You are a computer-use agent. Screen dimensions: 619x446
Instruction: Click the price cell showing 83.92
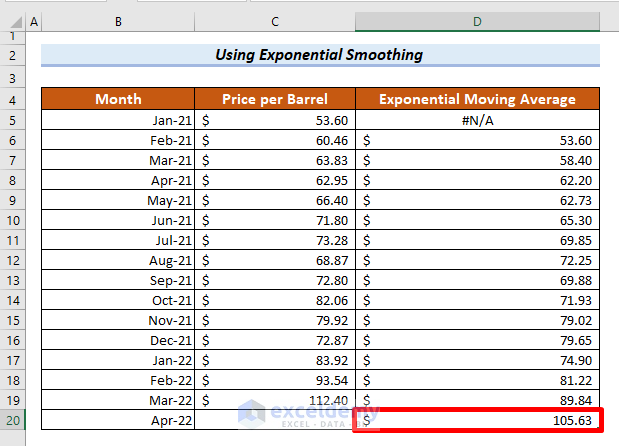click(x=275, y=360)
